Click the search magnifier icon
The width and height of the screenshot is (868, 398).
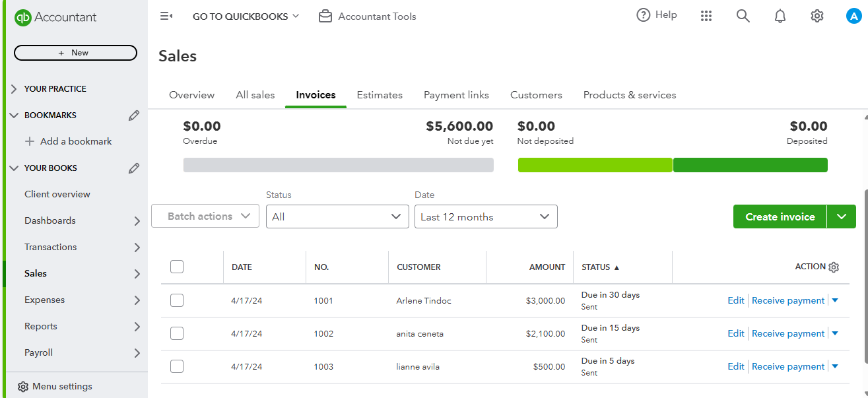[743, 16]
